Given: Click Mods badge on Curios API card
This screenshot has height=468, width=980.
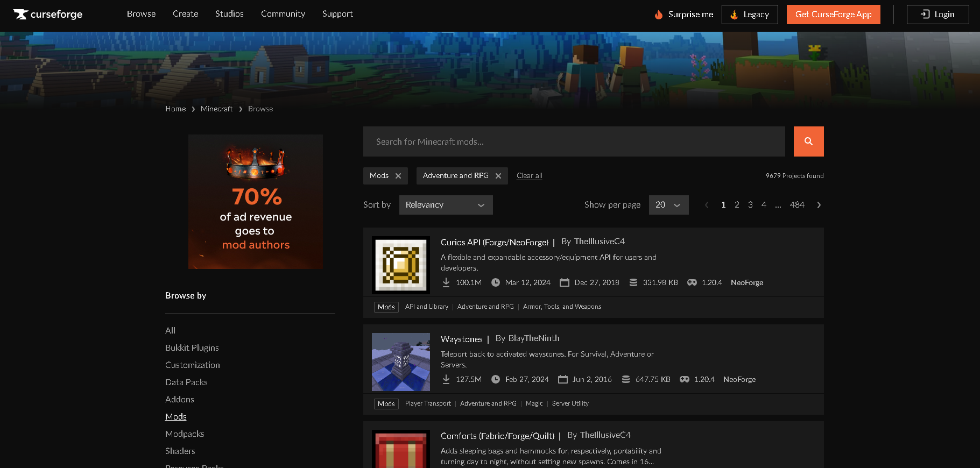Looking at the screenshot, I should [x=386, y=307].
